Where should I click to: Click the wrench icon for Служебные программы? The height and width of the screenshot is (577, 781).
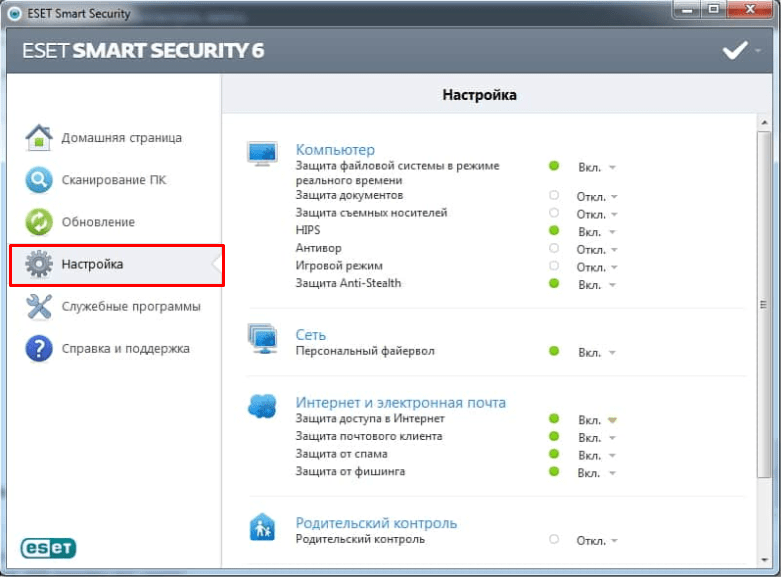pos(38,306)
